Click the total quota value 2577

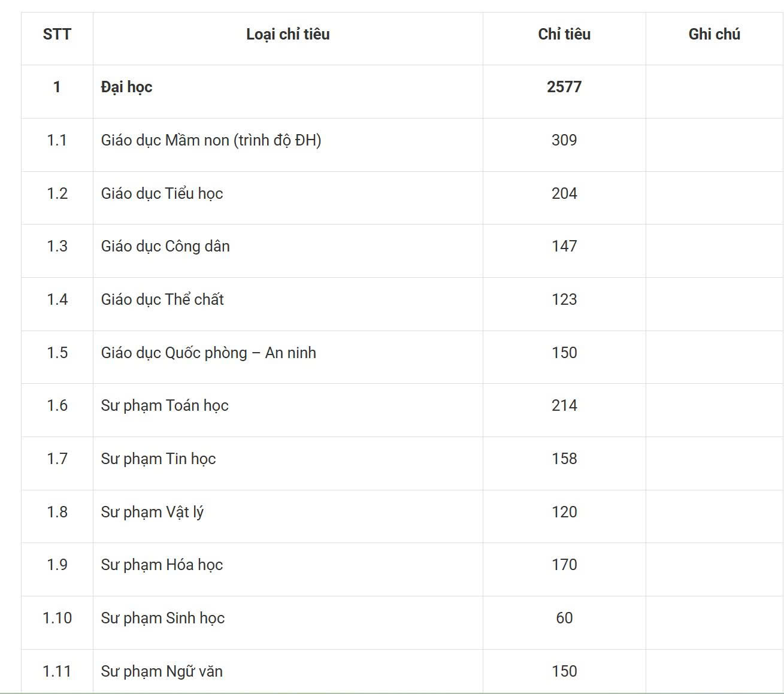click(x=564, y=87)
